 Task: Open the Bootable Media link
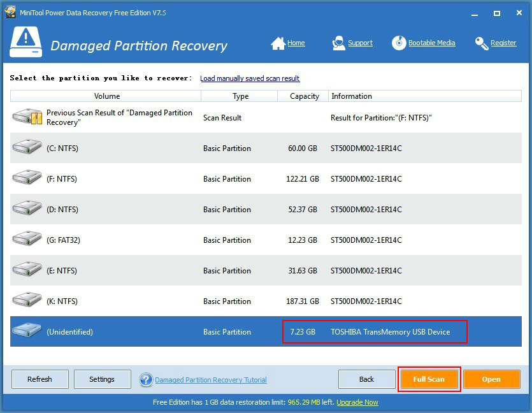click(x=431, y=43)
